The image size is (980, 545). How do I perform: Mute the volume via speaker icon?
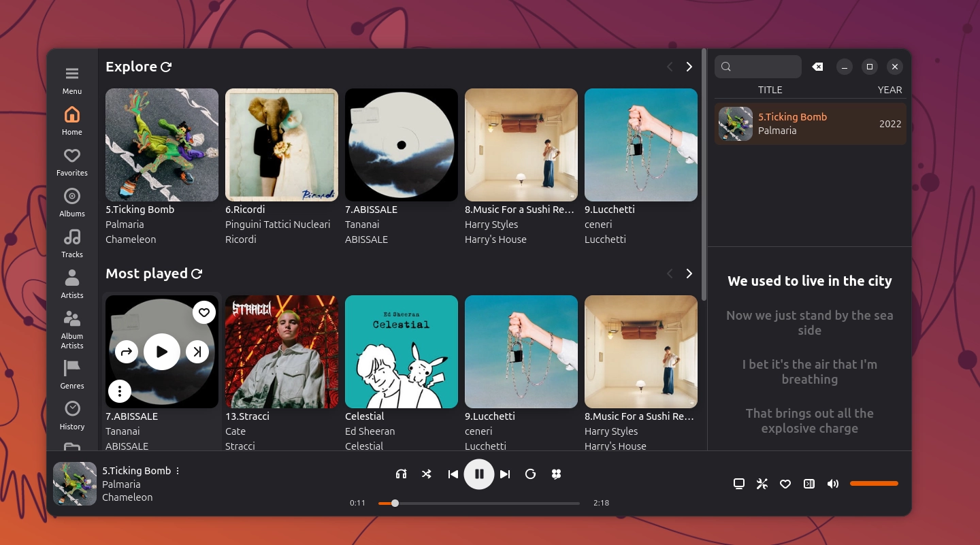(833, 484)
